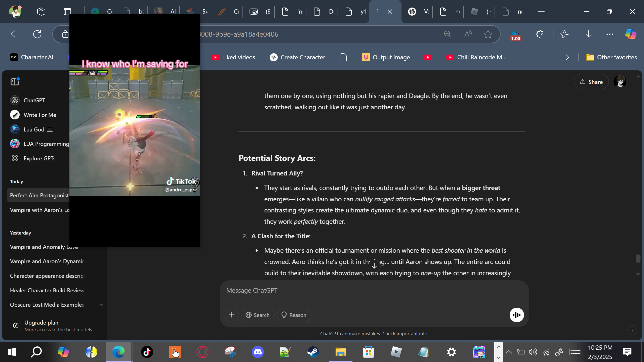Open the video speed extension showing 1.00
Image resolution: width=644 pixels, height=362 pixels.
click(x=515, y=35)
